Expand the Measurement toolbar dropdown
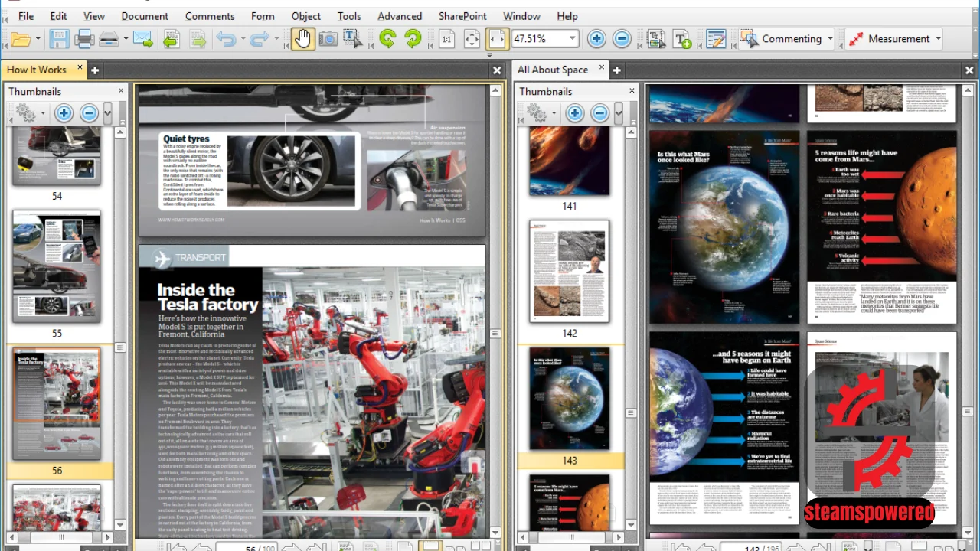This screenshot has width=980, height=551. pyautogui.click(x=938, y=39)
